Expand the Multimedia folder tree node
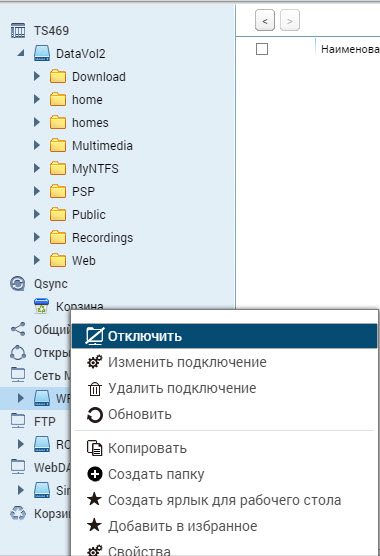Screen dimensions: 380x556 (37, 145)
